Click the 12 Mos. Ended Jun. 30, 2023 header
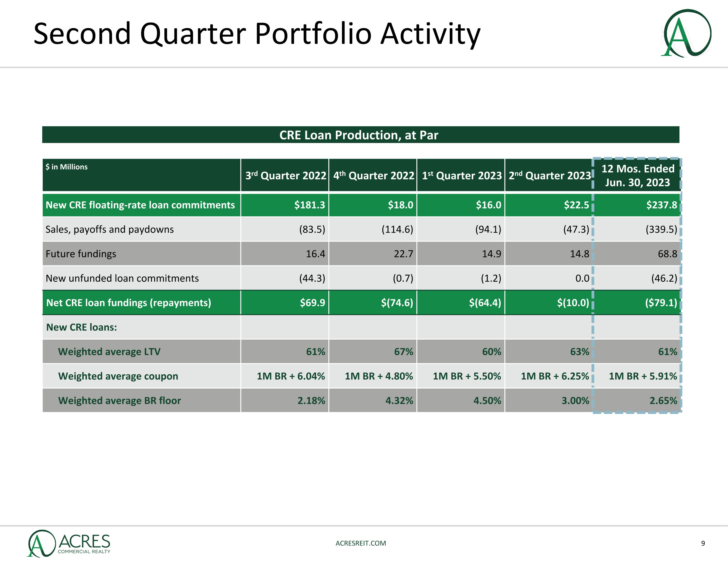Image resolution: width=728 pixels, height=562 pixels. (637, 176)
